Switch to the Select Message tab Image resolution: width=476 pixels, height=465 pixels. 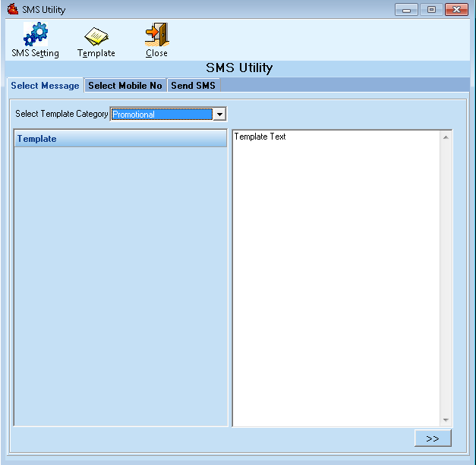click(x=45, y=86)
